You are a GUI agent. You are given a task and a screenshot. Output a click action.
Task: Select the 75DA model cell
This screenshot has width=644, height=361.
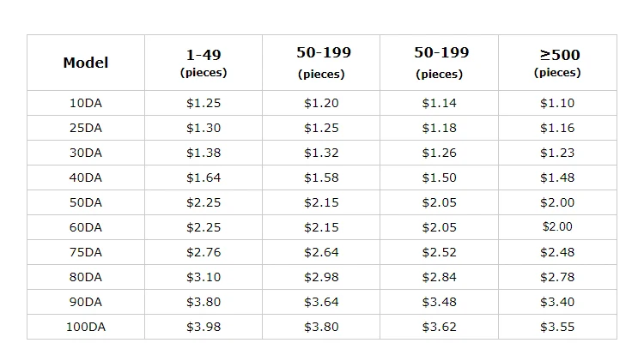[x=86, y=252]
